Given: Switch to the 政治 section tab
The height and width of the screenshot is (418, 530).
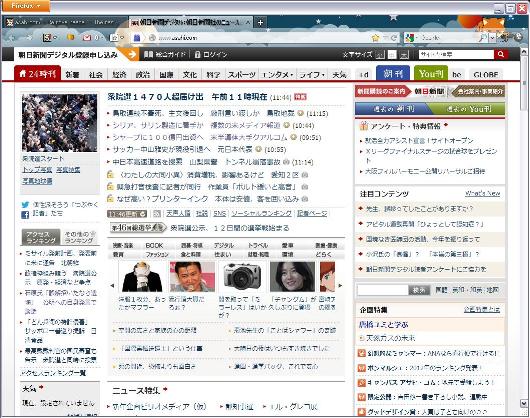Looking at the screenshot, I should (143, 75).
